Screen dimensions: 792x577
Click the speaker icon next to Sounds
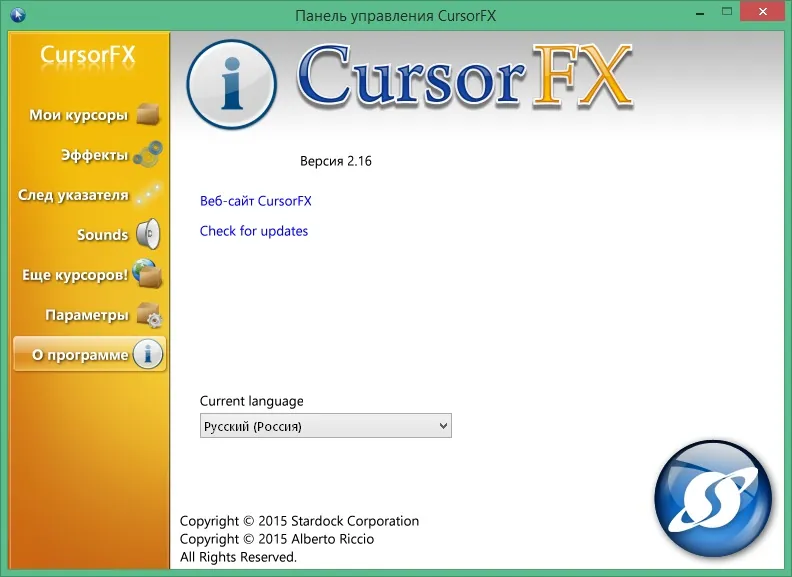(x=148, y=234)
